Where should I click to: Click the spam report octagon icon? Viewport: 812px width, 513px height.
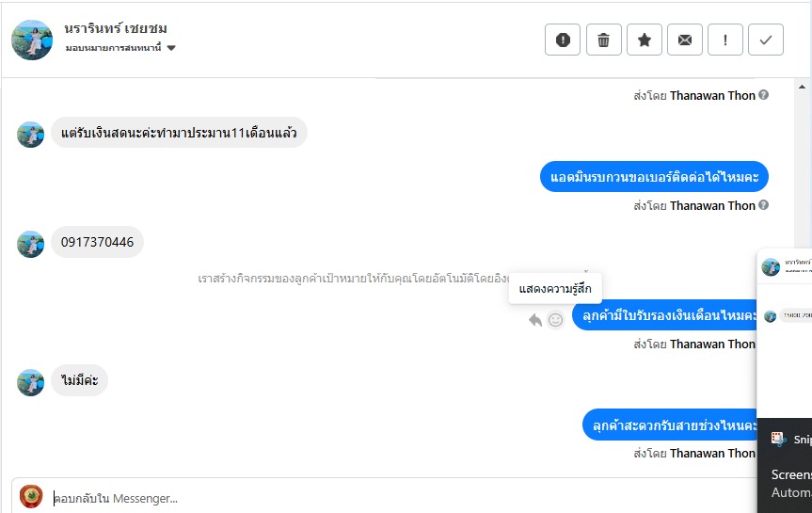coord(563,40)
